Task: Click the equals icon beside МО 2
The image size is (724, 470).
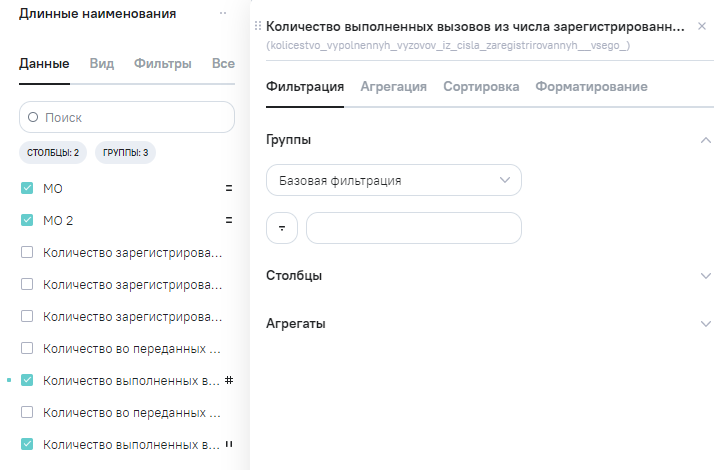Action: coord(228,220)
